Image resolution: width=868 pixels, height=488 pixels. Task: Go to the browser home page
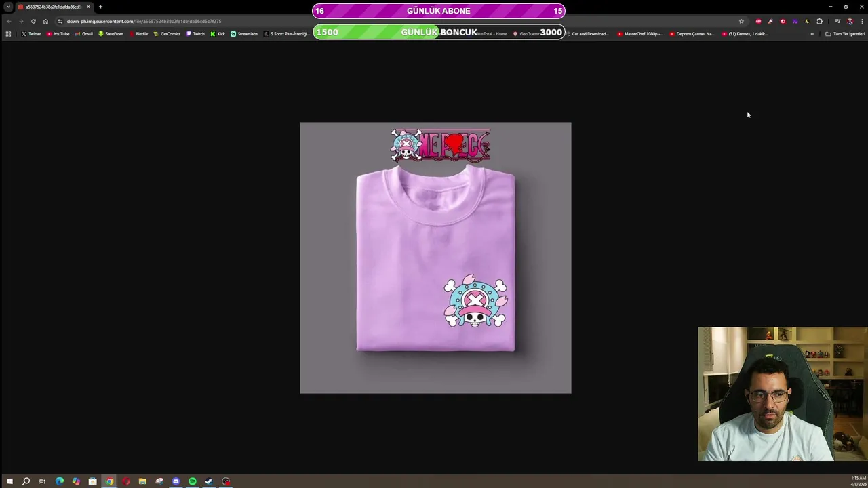pos(45,21)
